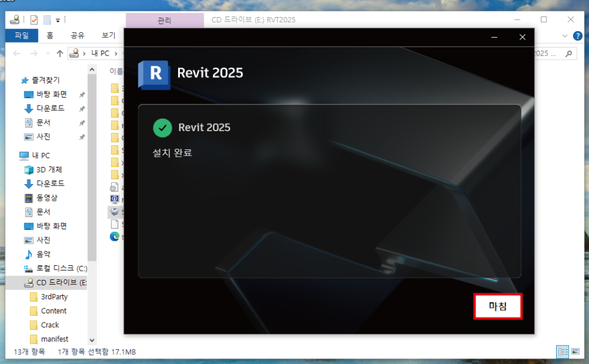Open Explorer help question mark

click(577, 36)
